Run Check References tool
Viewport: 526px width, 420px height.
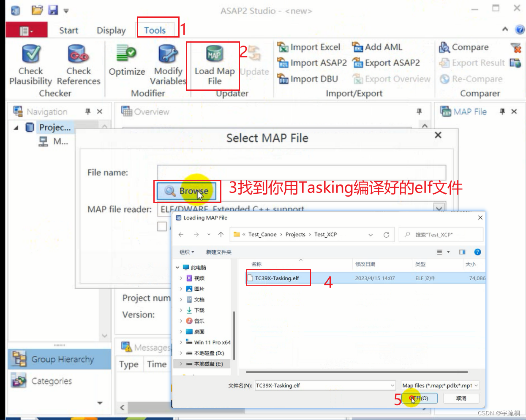point(79,65)
